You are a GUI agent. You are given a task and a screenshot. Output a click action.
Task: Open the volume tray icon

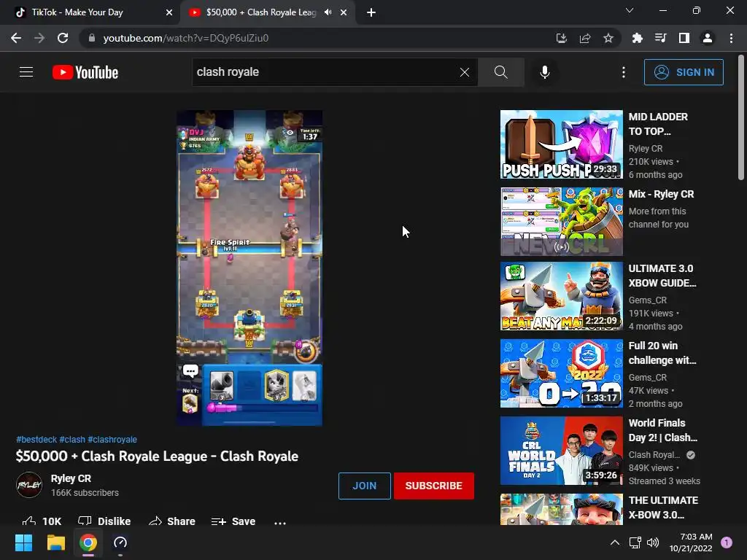tap(653, 542)
